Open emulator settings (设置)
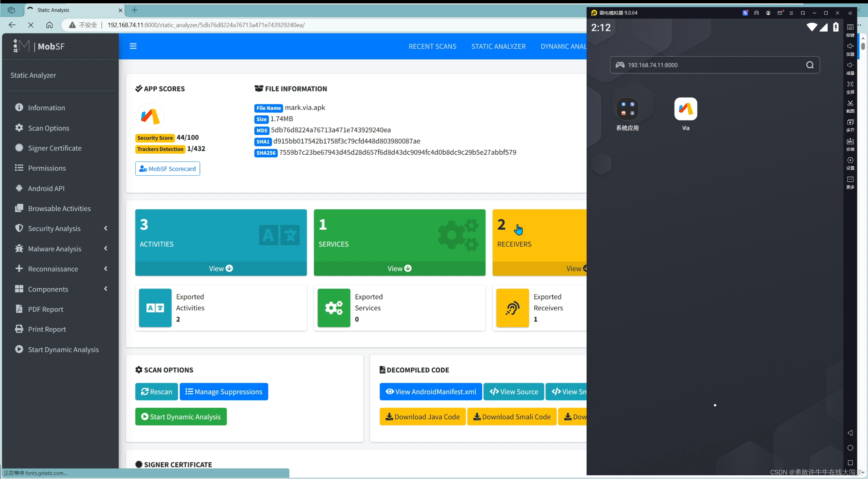The width and height of the screenshot is (868, 479). [x=850, y=163]
